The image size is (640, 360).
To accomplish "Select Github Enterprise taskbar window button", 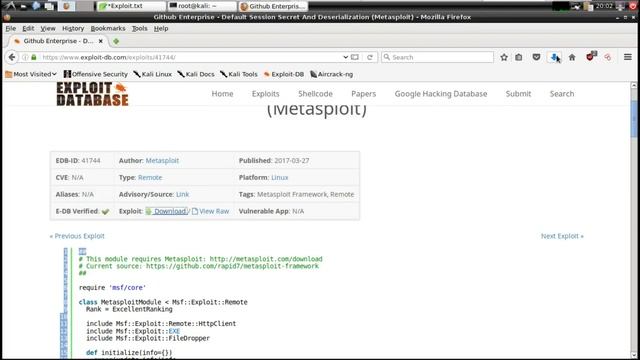I will point(273,6).
